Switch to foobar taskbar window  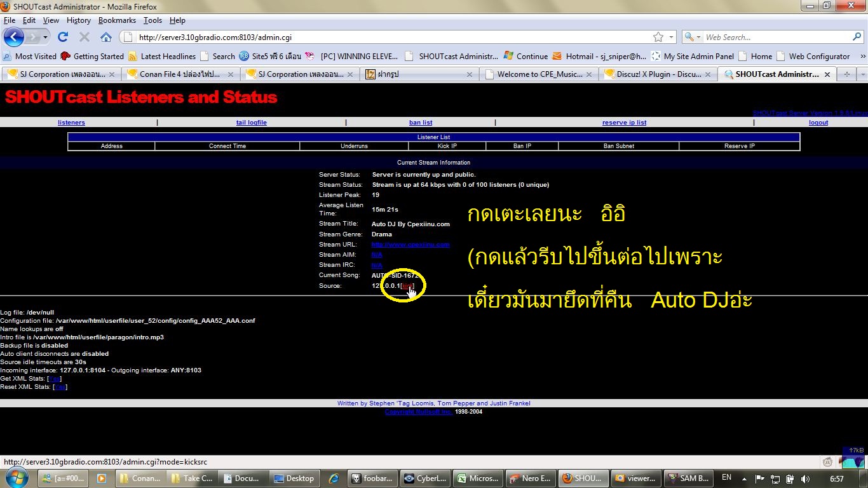click(373, 478)
